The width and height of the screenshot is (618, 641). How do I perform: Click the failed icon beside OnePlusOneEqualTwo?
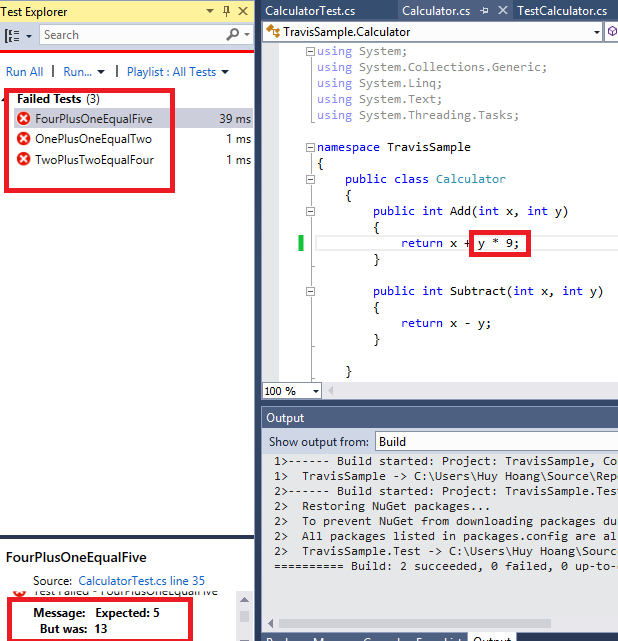pyautogui.click(x=23, y=139)
